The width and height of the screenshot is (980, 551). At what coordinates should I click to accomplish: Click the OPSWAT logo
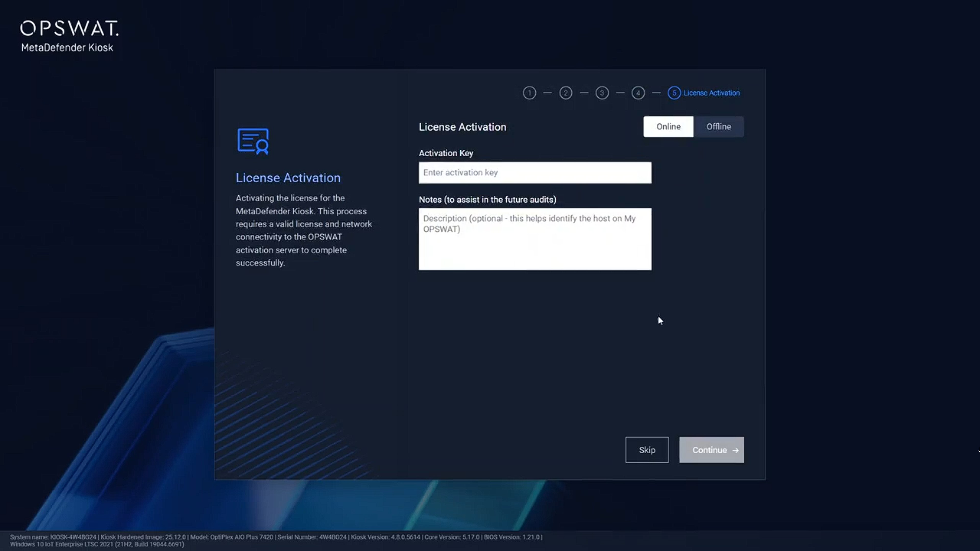tap(69, 29)
